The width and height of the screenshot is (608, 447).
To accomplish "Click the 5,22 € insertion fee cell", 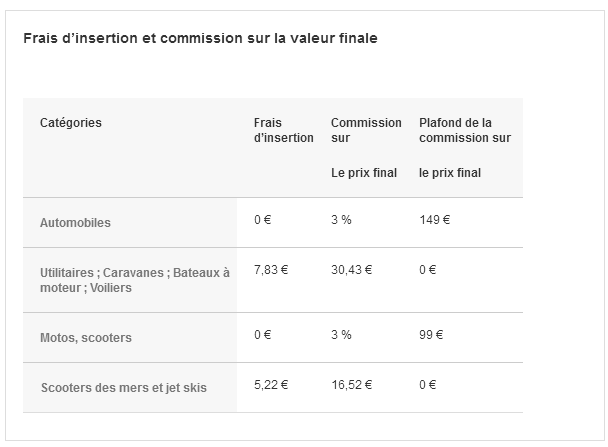I will pos(271,385).
